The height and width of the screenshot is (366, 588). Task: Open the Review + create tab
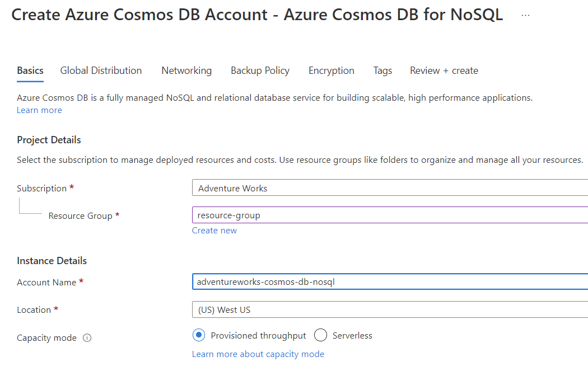[x=444, y=71]
